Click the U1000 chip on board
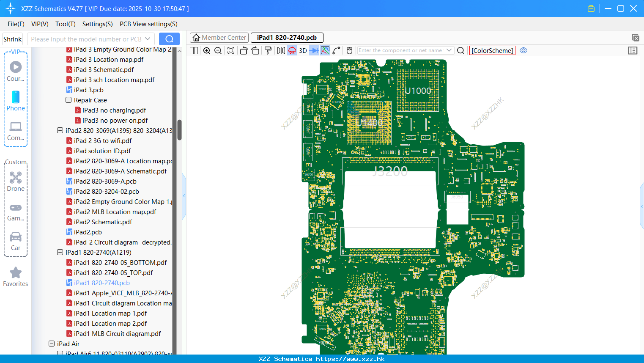Screen dimensions: 644x363 (x=418, y=91)
